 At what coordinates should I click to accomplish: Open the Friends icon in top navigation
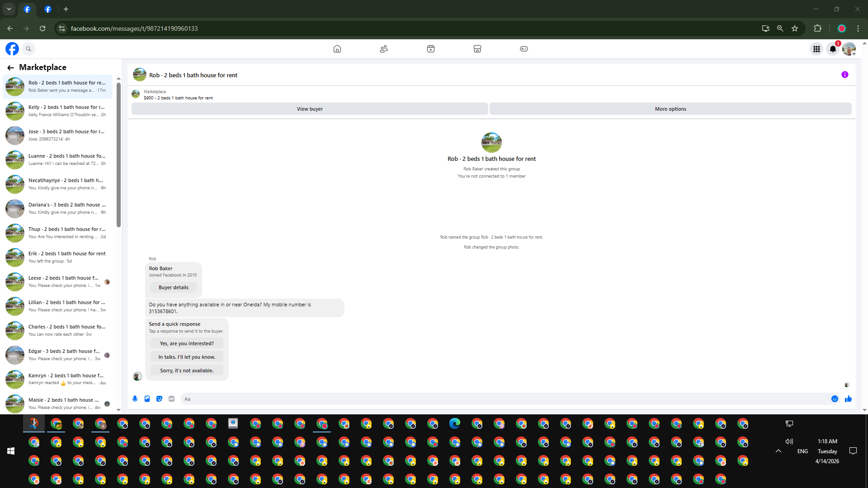[x=384, y=49]
